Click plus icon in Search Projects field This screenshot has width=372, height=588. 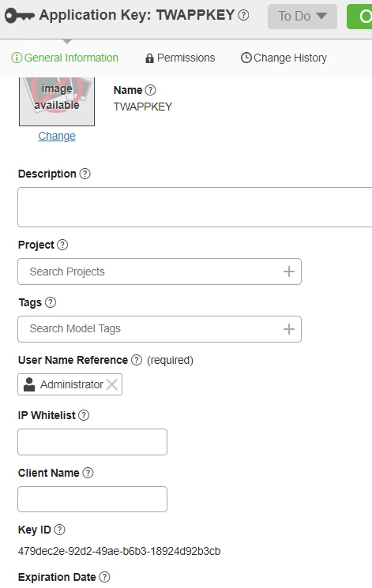click(x=288, y=272)
